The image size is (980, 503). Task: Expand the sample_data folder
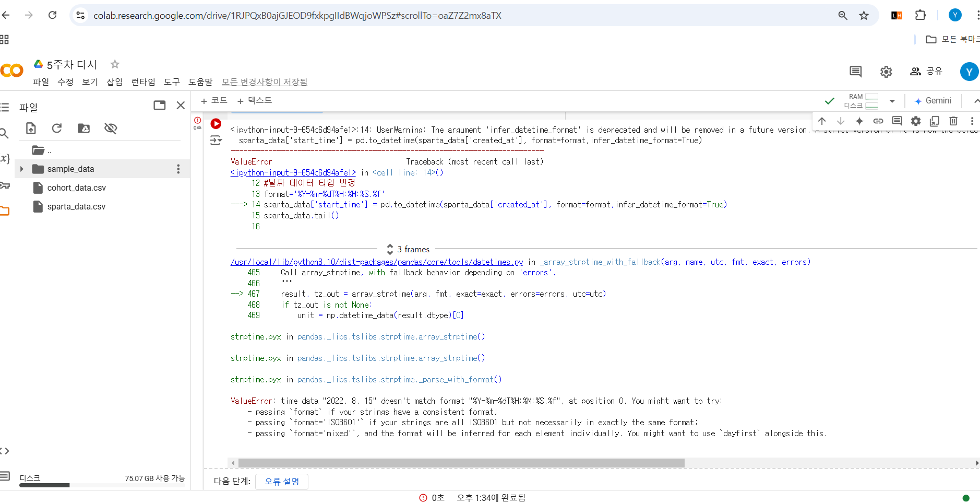[21, 169]
